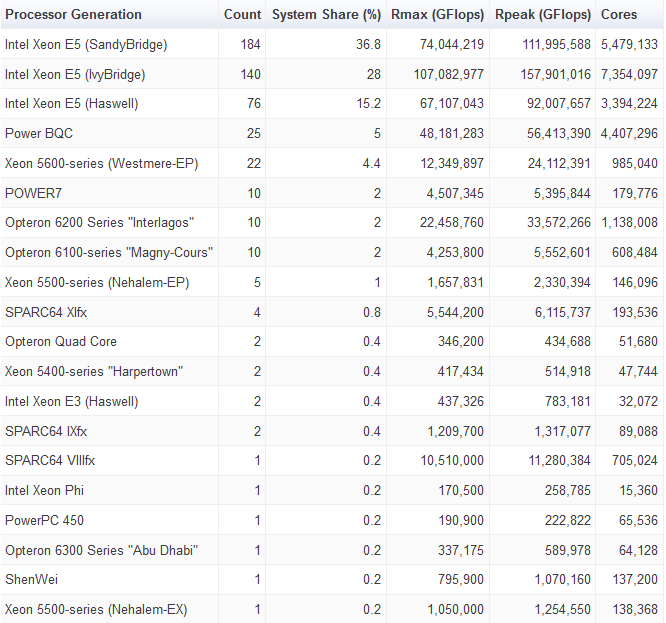666x623 pixels.
Task: Click the Count column header
Action: 243,14
